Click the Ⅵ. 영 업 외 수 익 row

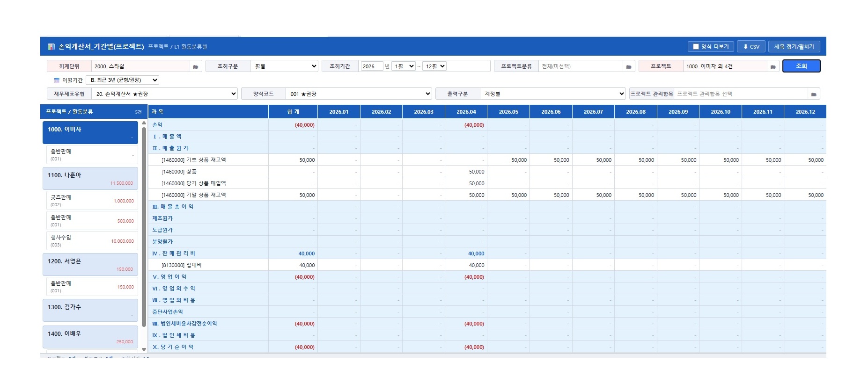pyautogui.click(x=487, y=289)
